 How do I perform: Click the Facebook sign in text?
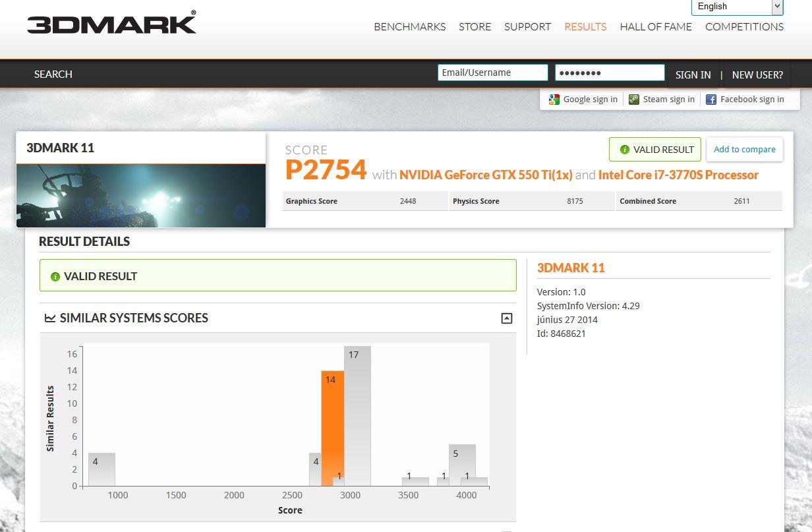(752, 100)
